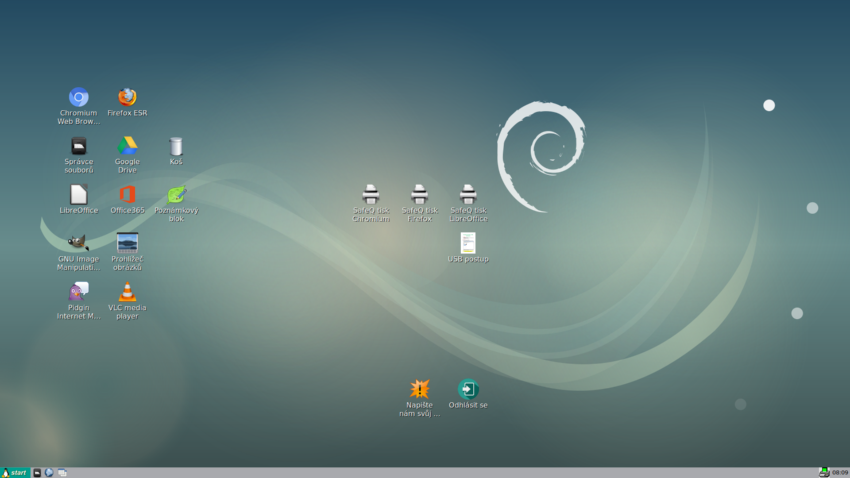The height and width of the screenshot is (478, 850).
Task: Launch GNU Image Manipulation Program icon
Action: point(78,243)
